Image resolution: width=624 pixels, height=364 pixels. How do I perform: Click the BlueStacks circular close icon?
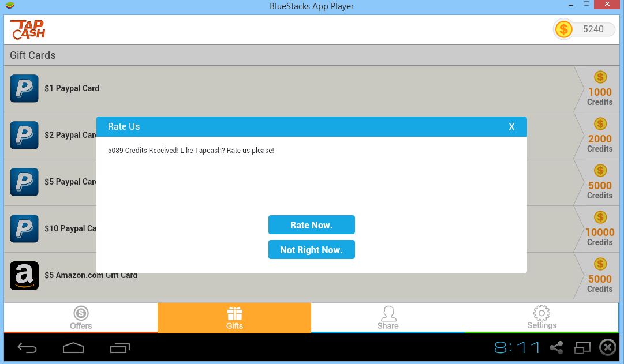click(x=608, y=347)
